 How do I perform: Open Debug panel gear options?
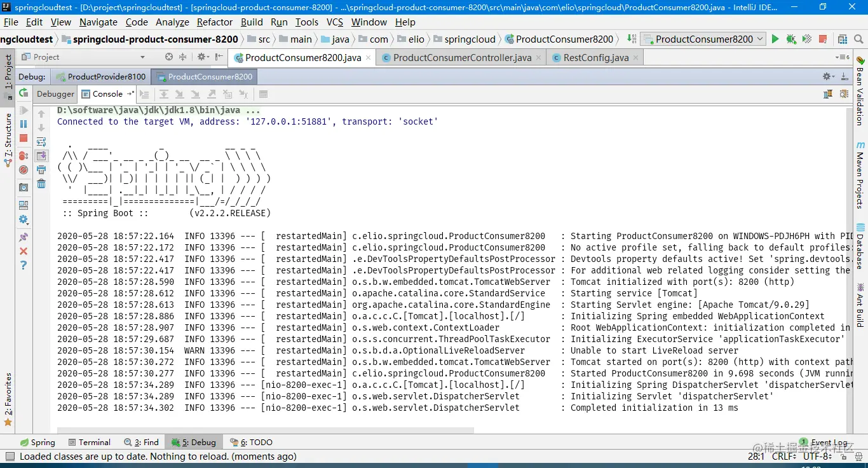[x=829, y=76]
